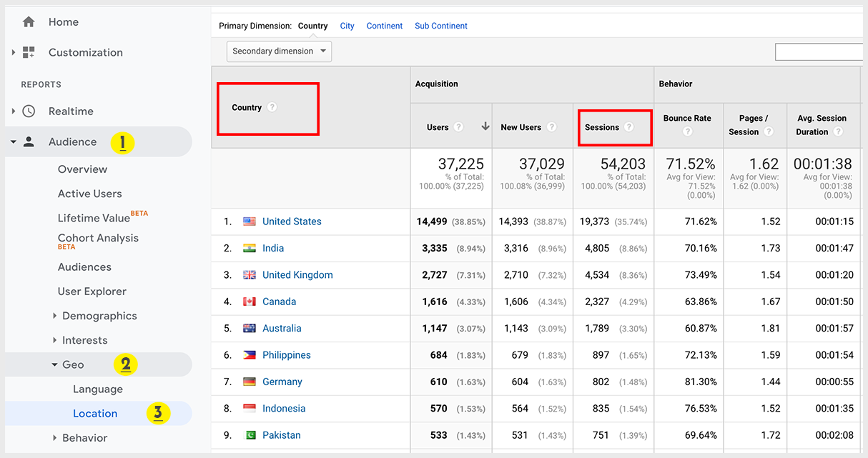The height and width of the screenshot is (458, 868).
Task: Select Cohort Analysis in Audience menu
Action: click(98, 239)
